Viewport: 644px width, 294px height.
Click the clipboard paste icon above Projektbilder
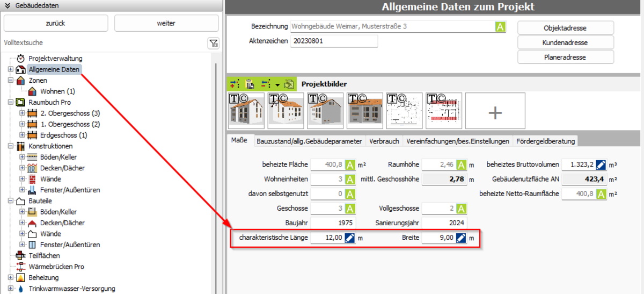(x=250, y=84)
